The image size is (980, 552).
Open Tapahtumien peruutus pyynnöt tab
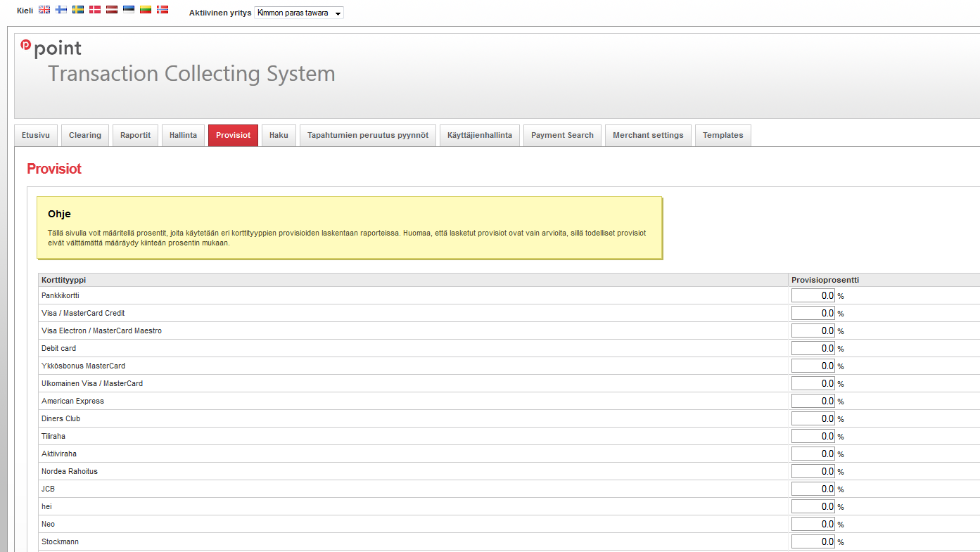click(368, 136)
